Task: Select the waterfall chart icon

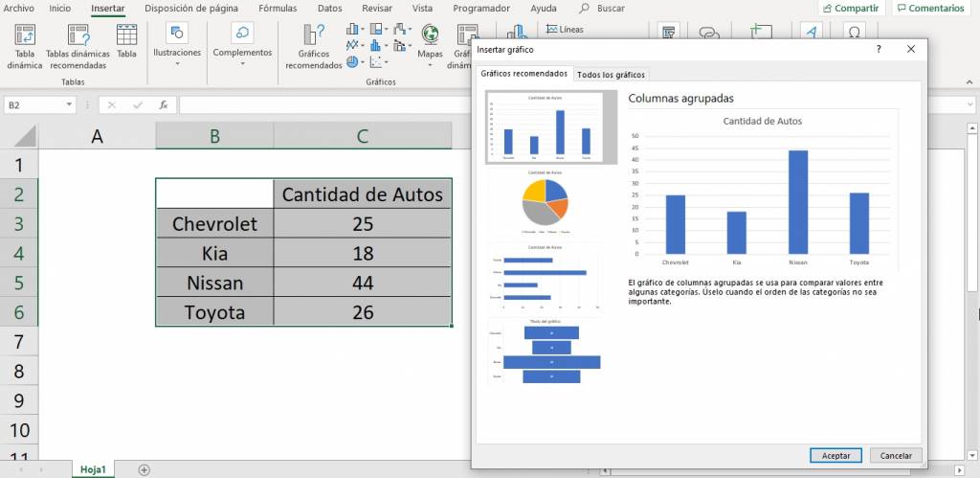Action: (399, 30)
